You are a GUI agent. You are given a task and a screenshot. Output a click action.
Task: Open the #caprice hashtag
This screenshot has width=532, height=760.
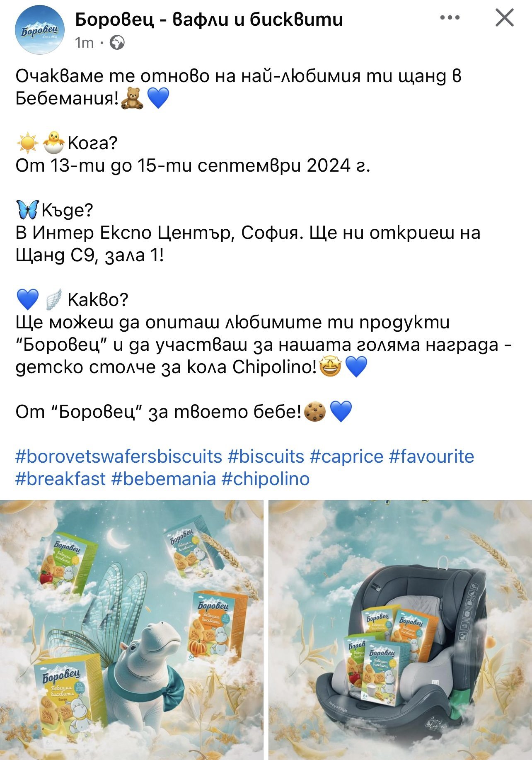point(346,456)
